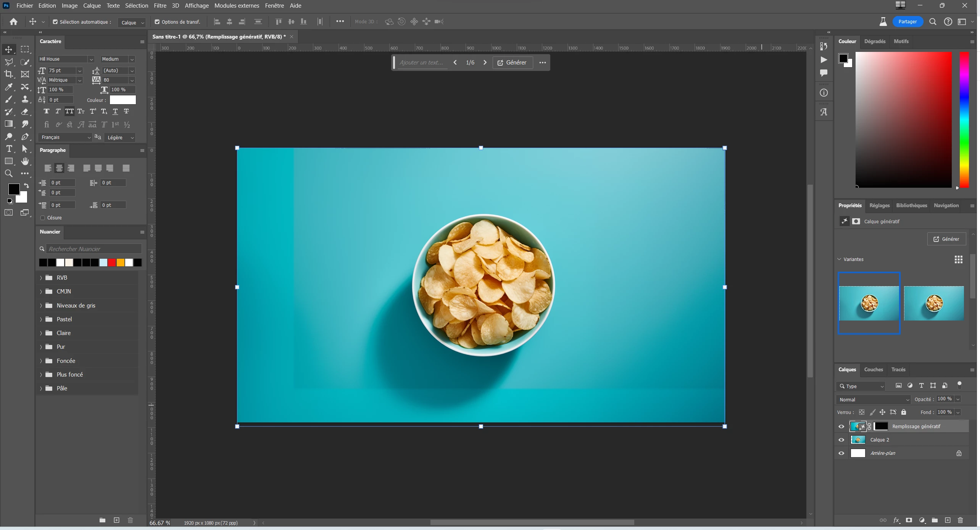Select the horizontal Type tool
Image resolution: width=980 pixels, height=530 pixels.
(9, 149)
